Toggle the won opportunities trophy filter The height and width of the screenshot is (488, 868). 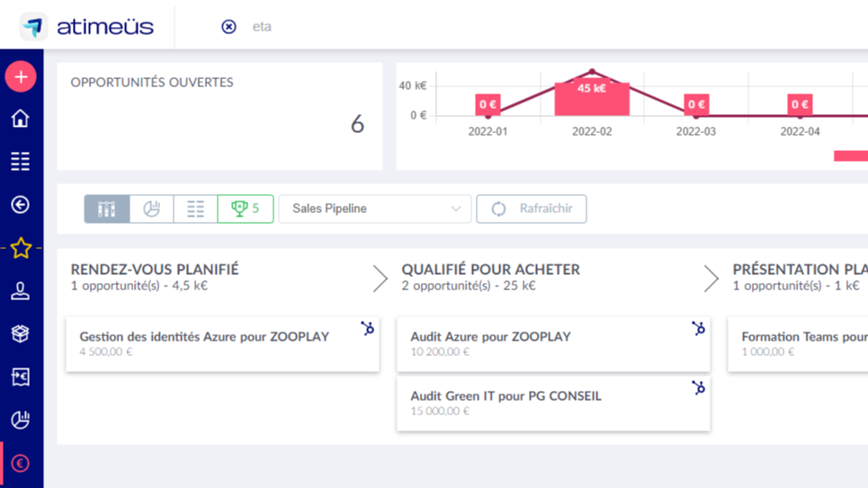[246, 209]
